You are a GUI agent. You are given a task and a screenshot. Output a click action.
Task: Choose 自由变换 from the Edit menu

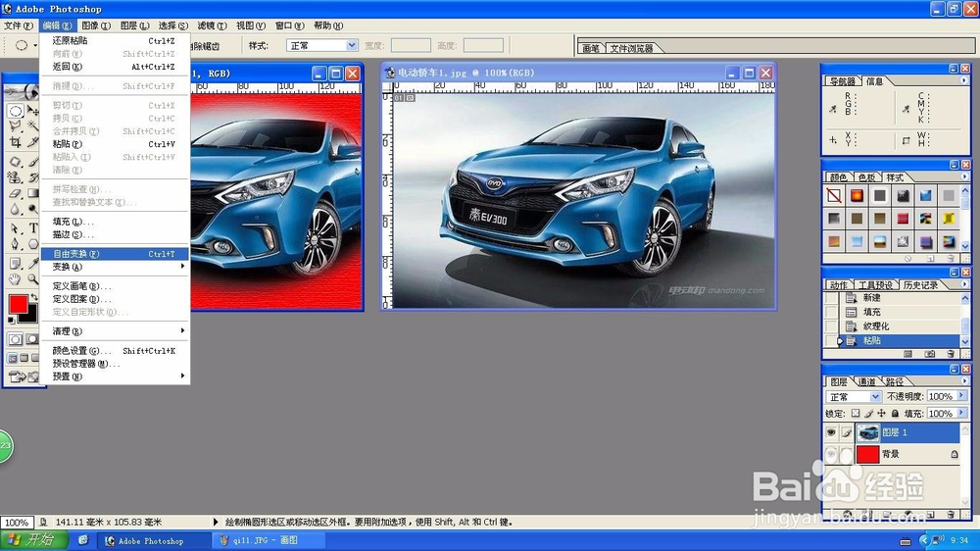click(115, 254)
